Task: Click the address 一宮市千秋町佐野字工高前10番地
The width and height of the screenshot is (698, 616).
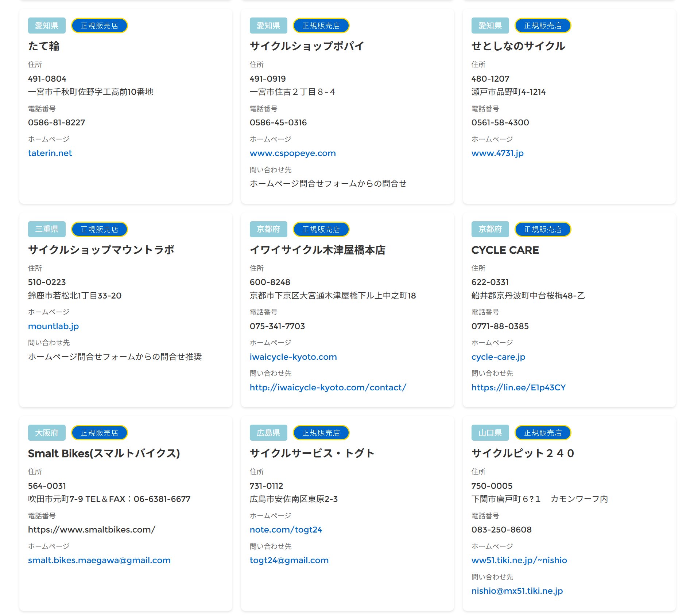Action: click(90, 92)
